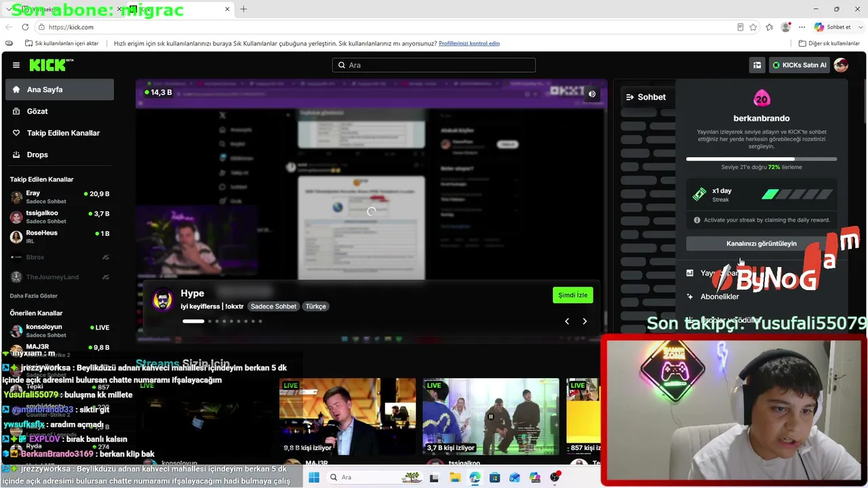Select the Sadece Sohbet category tag
868x488 pixels.
pyautogui.click(x=273, y=306)
